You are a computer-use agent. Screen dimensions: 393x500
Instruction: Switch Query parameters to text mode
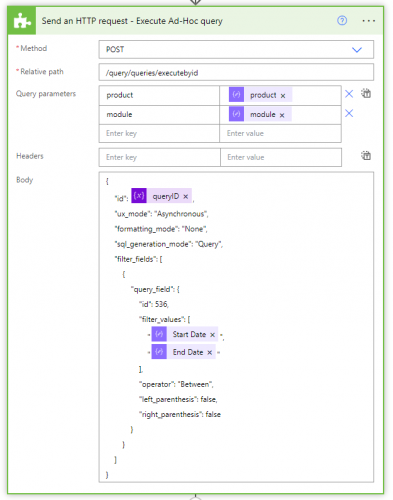(366, 94)
